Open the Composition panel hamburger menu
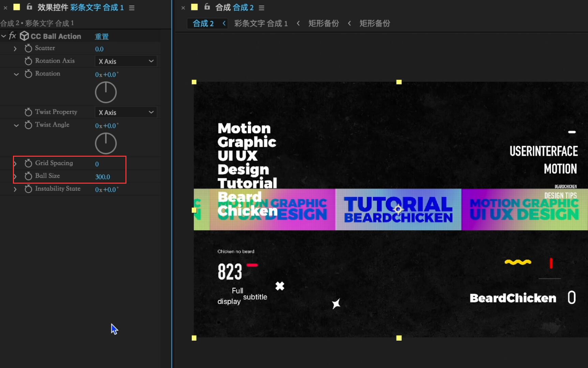Image resolution: width=588 pixels, height=368 pixels. point(261,7)
